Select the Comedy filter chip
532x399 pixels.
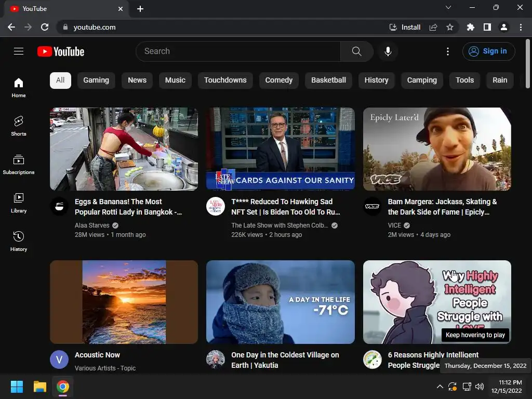pyautogui.click(x=279, y=81)
